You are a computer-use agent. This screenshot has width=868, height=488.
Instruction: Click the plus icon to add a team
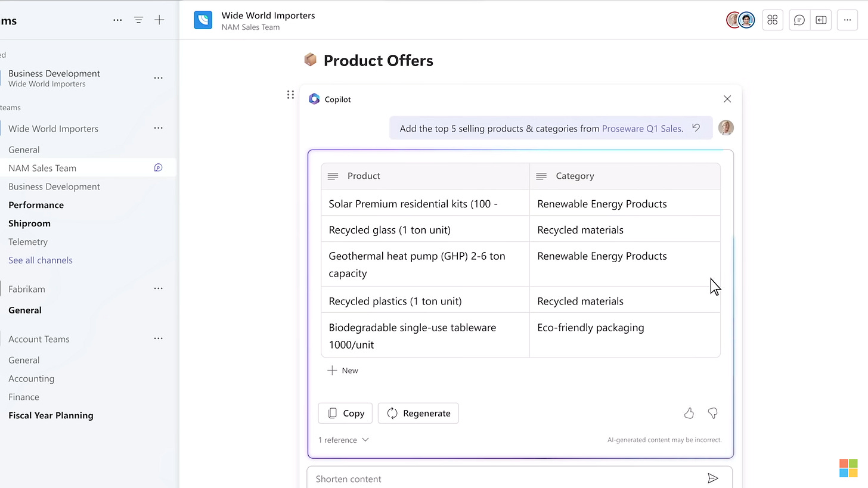(159, 20)
